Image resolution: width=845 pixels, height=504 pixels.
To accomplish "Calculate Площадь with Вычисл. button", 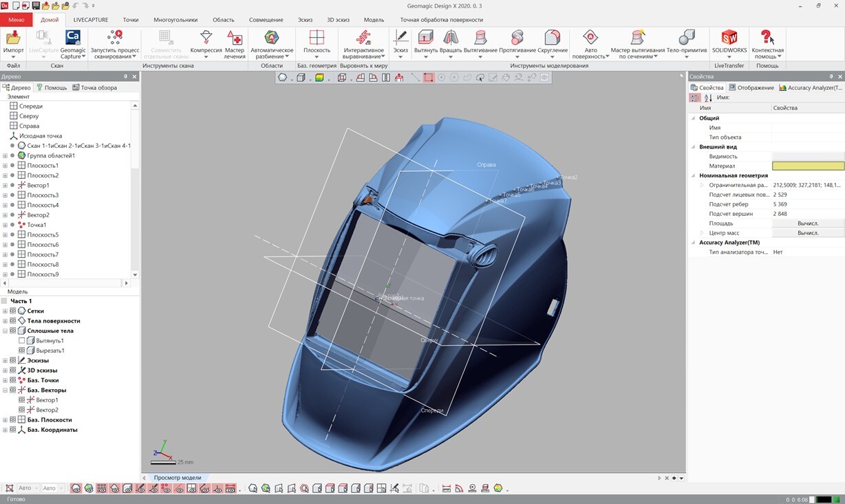I will 808,223.
